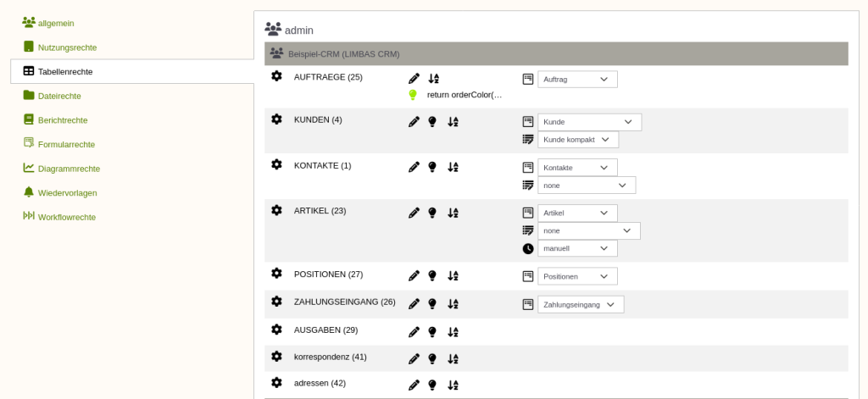Click sort icon in korrespondenz row
868x399 pixels.
453,358
